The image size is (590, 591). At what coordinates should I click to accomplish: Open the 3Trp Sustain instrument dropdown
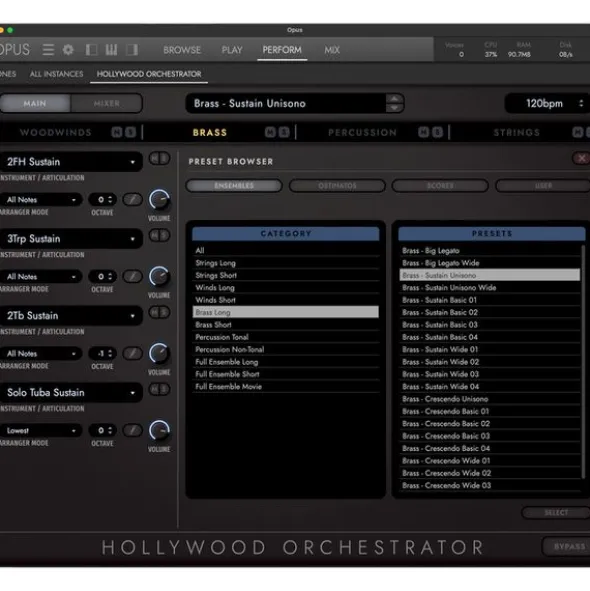[x=70, y=239]
